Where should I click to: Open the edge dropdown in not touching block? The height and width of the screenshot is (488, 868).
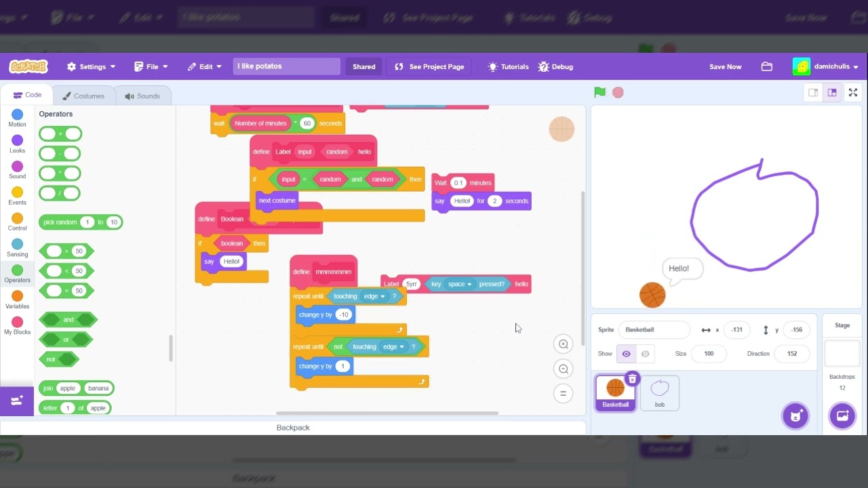(x=393, y=346)
